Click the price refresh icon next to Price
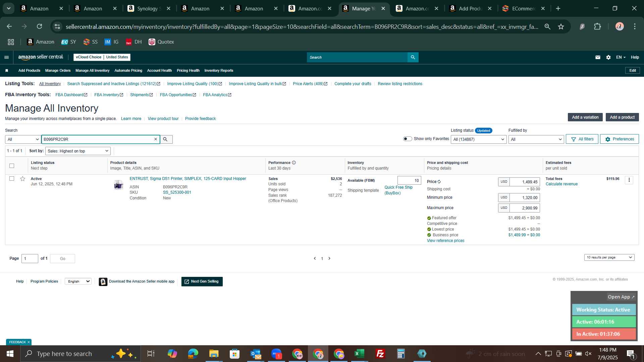This screenshot has height=362, width=644. (x=439, y=182)
